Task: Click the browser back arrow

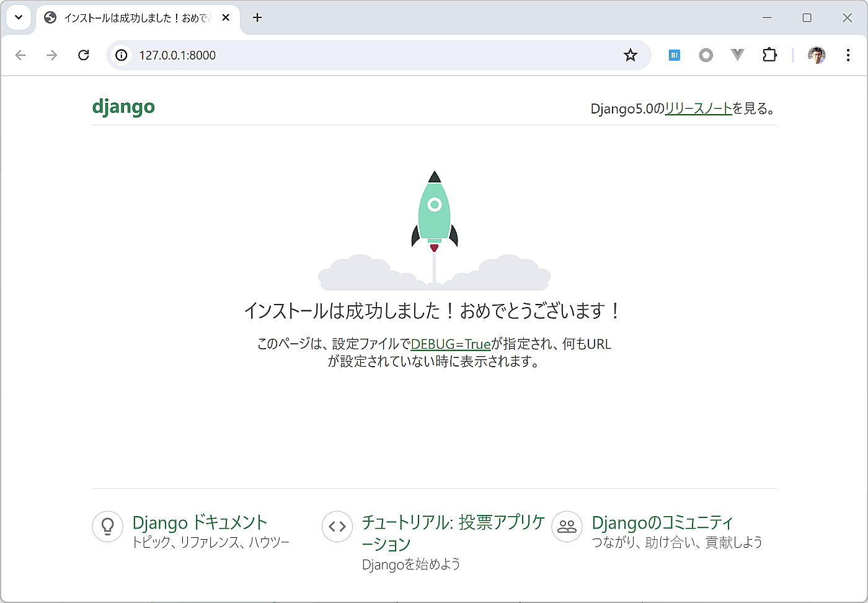Action: [x=20, y=55]
